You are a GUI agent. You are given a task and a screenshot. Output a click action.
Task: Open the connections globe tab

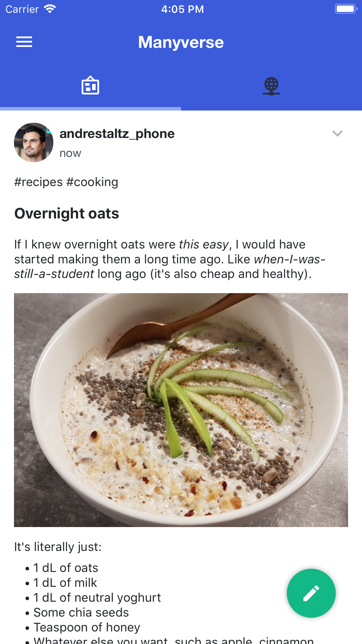point(271,86)
